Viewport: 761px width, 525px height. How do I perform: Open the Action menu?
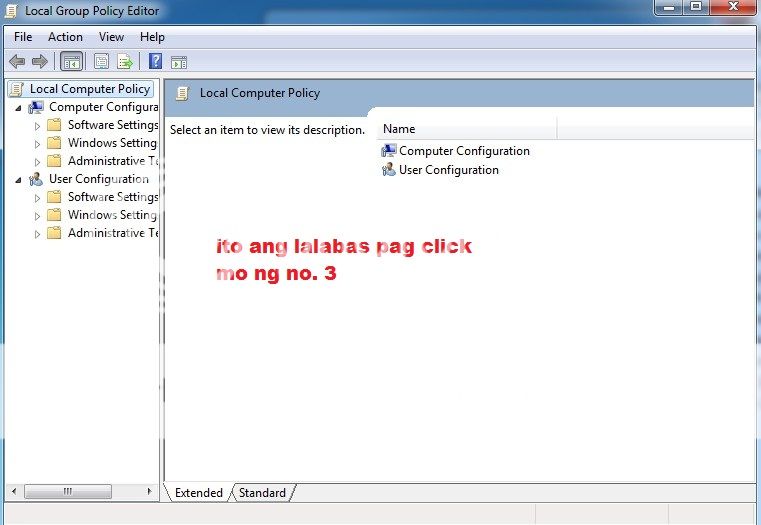click(x=65, y=37)
